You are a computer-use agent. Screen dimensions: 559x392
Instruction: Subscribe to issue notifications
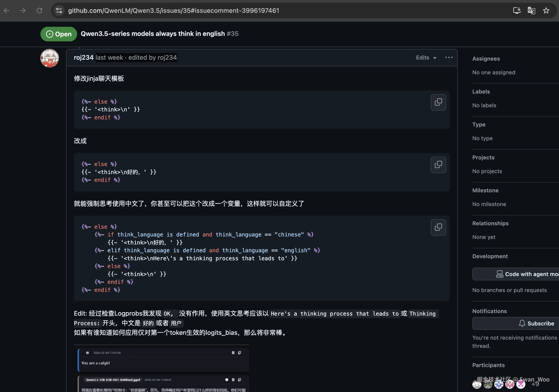click(536, 323)
